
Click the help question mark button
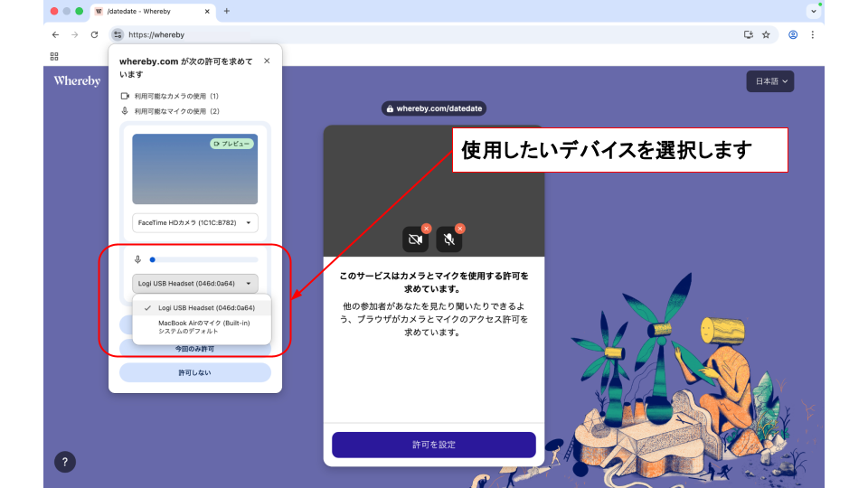pyautogui.click(x=65, y=462)
